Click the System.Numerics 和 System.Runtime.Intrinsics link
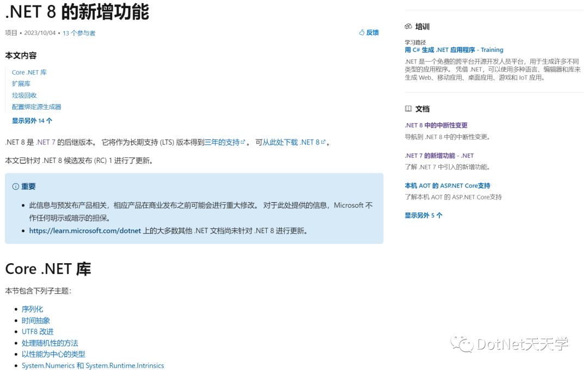Screen dimensions: 588x370 (93, 365)
